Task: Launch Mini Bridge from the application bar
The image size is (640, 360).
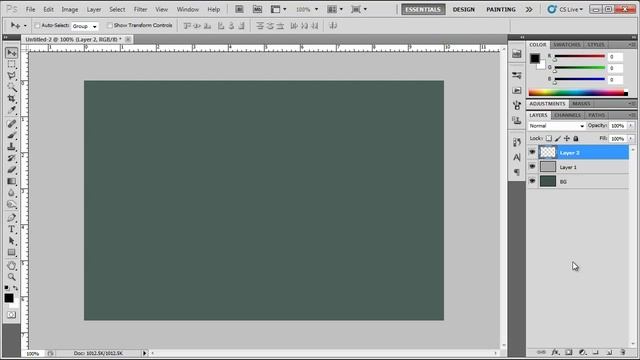Action: 257,9
